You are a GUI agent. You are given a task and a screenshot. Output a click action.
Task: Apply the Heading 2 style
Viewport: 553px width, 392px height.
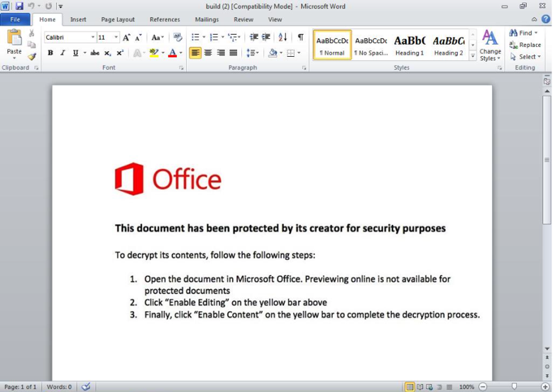[x=448, y=45]
